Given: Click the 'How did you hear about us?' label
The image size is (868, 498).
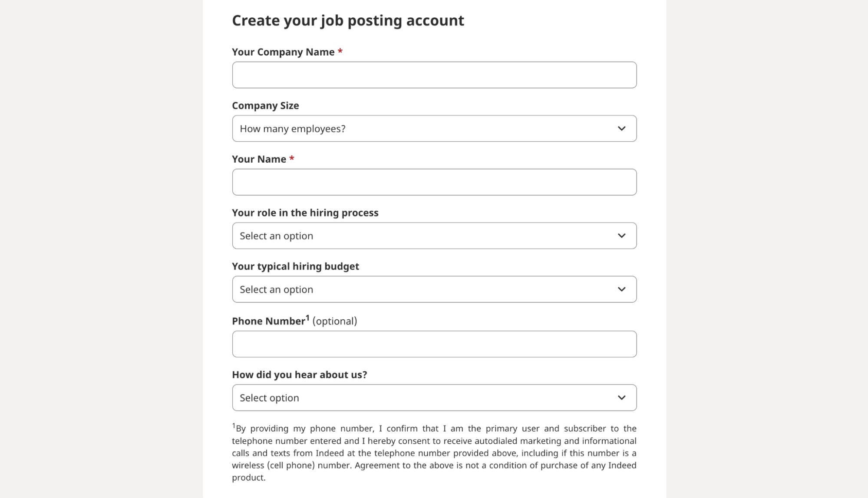Looking at the screenshot, I should [x=299, y=375].
